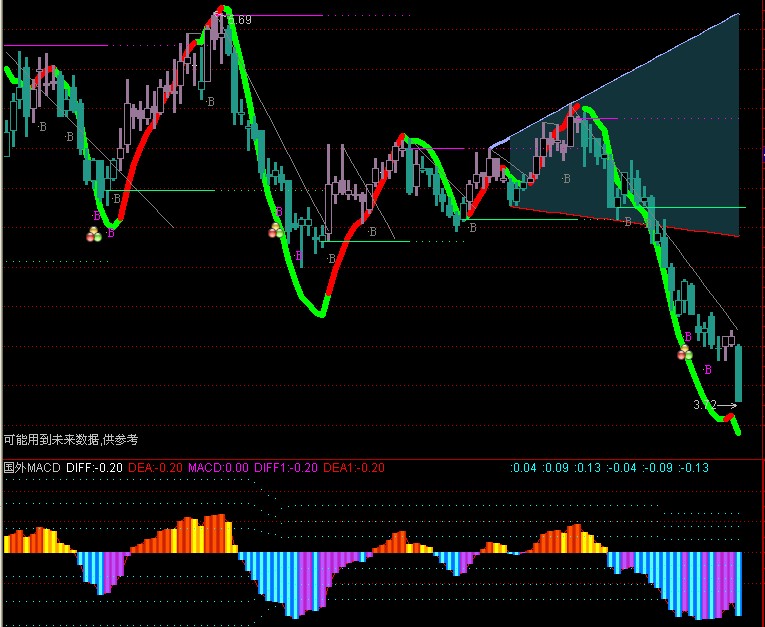Click the cyan :-0.13 level value
The image size is (765, 627).
coord(693,467)
